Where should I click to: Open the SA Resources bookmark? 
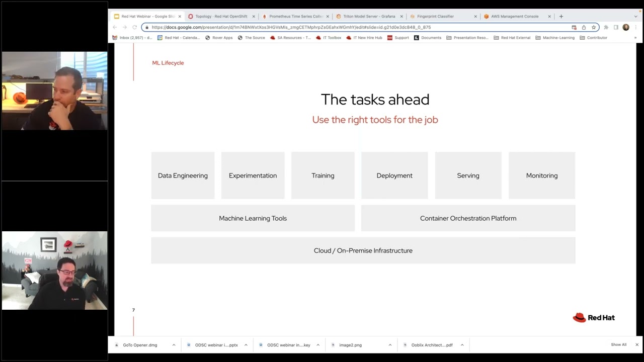coord(290,38)
